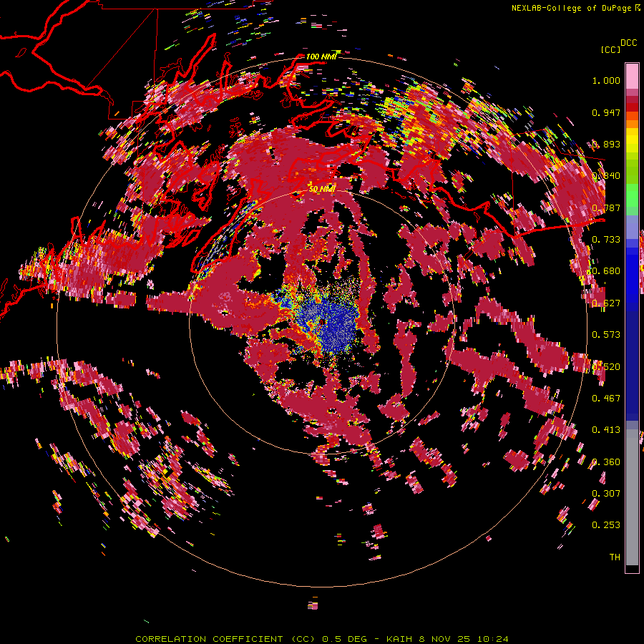644x644 pixels.
Task: Click the 1.000 scale value
Action: 606,80
